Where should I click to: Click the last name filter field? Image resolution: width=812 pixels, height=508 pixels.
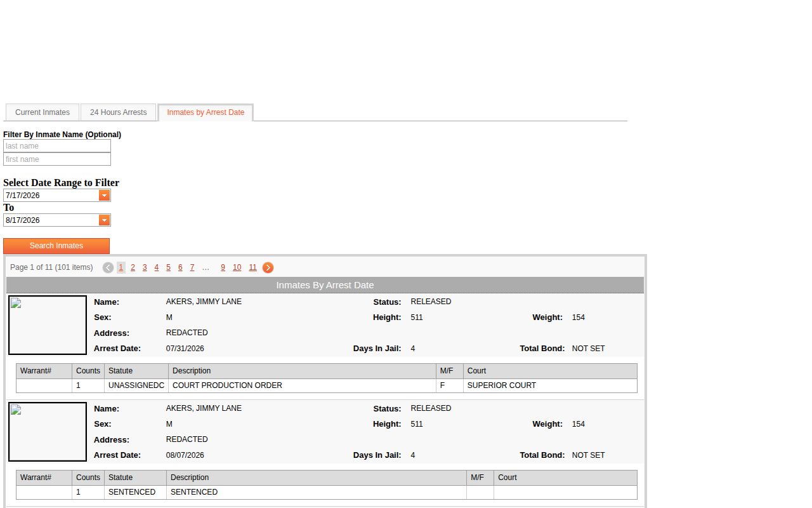(57, 146)
